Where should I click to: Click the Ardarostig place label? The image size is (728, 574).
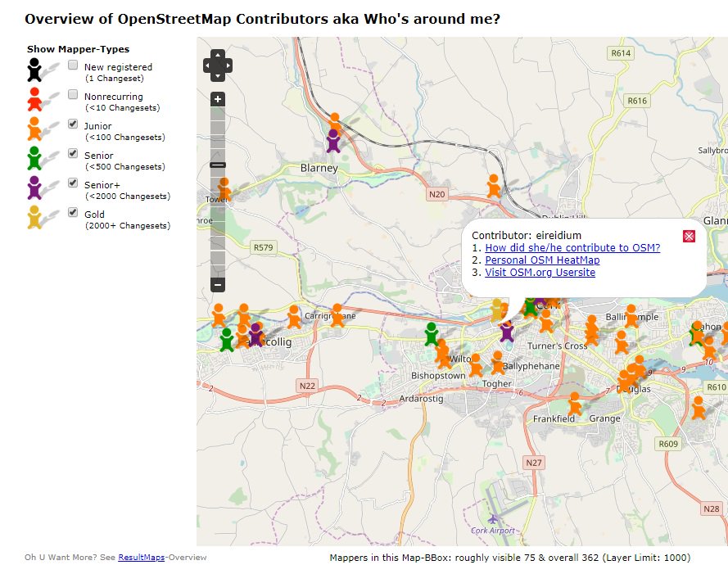point(421,399)
